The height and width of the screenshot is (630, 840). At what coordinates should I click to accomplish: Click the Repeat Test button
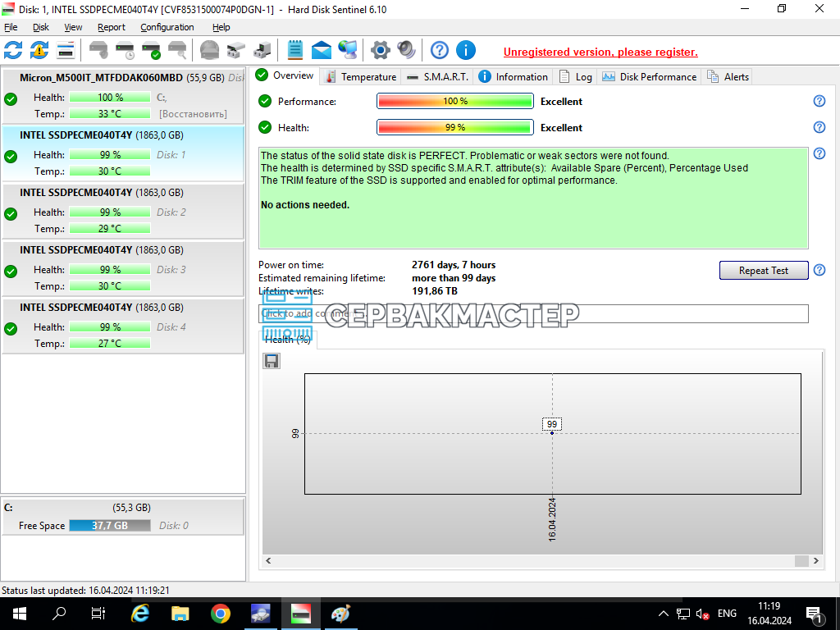[x=764, y=271]
